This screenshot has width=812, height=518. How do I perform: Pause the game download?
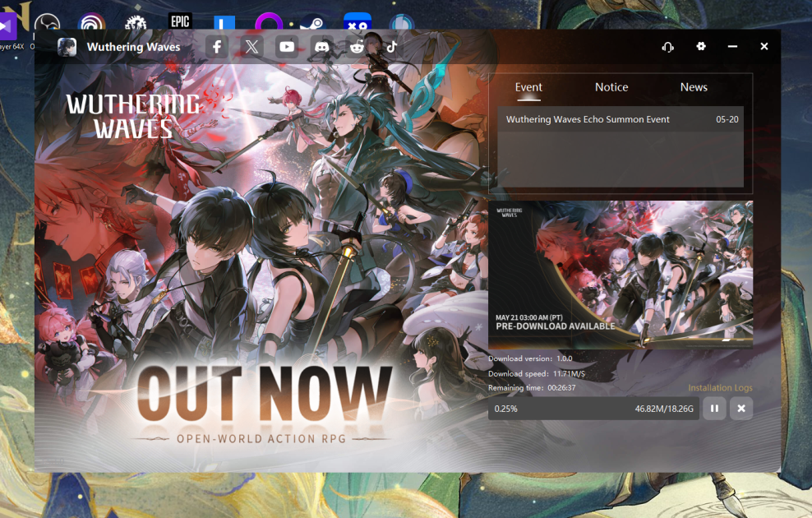714,408
